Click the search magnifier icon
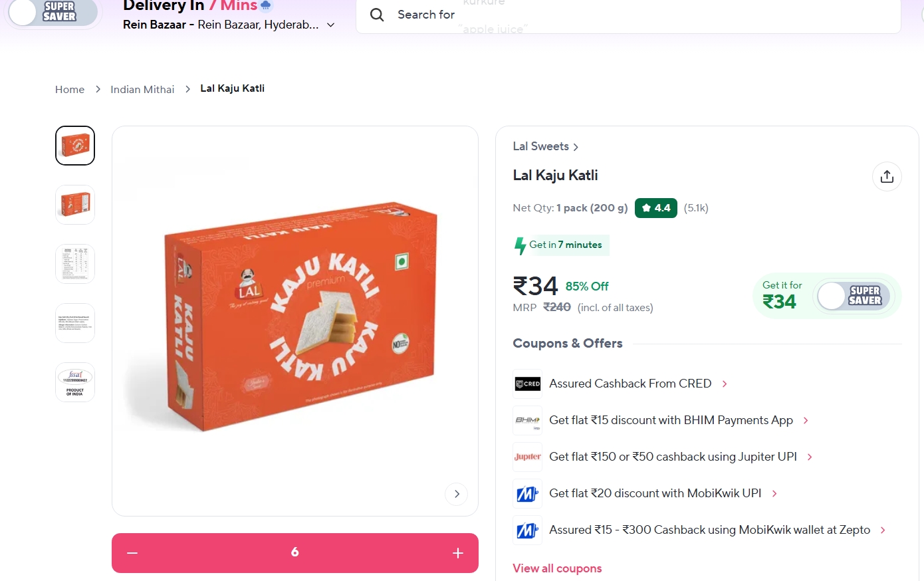The image size is (924, 581). 377,15
